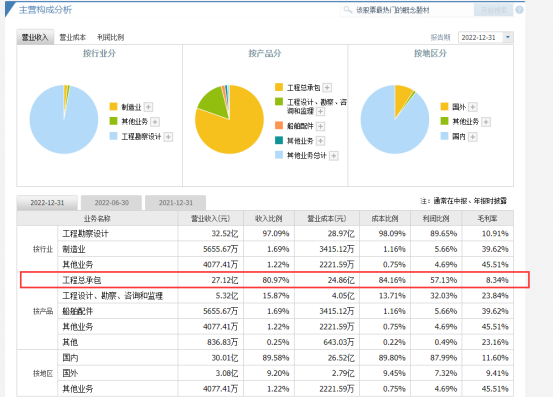Viewport: 554px width, 397px height.
Task: Click the 按产品分 pie chart
Action: 229,119
